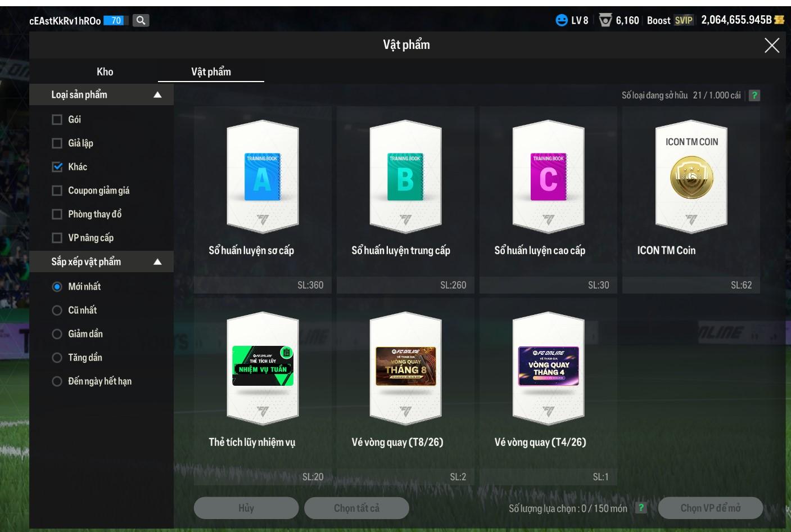This screenshot has width=791, height=532.
Task: Click the Vé vòng quay (T8/26) label
Action: (x=397, y=442)
